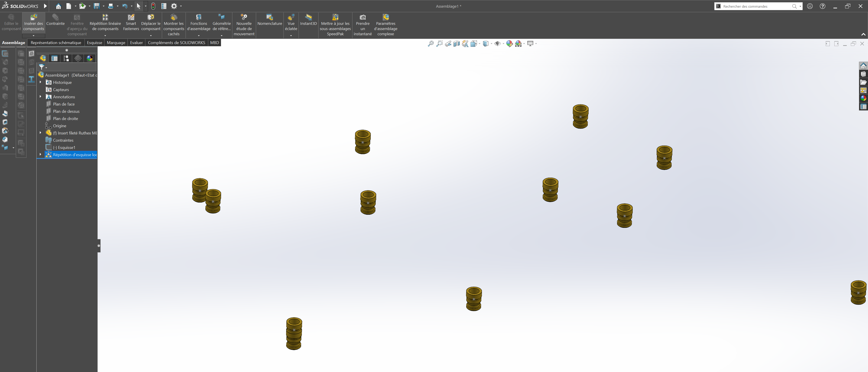The height and width of the screenshot is (372, 868).
Task: Click the Nomenclature tool
Action: [x=269, y=20]
